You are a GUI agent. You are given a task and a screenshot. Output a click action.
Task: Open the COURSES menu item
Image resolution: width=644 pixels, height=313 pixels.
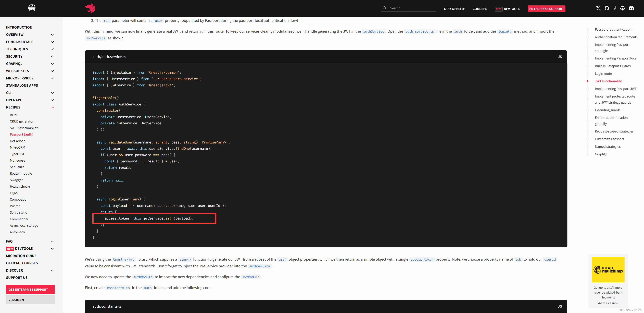tap(479, 9)
